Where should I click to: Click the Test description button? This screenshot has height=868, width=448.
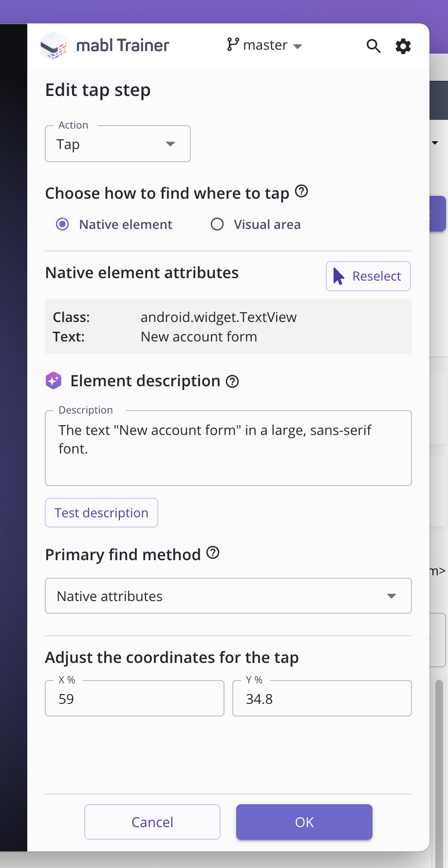coord(101,512)
